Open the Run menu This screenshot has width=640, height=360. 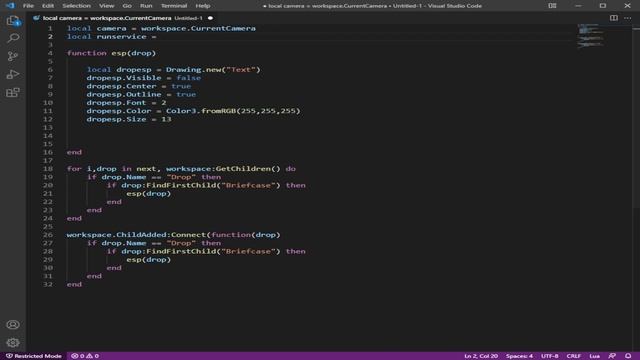click(x=146, y=6)
